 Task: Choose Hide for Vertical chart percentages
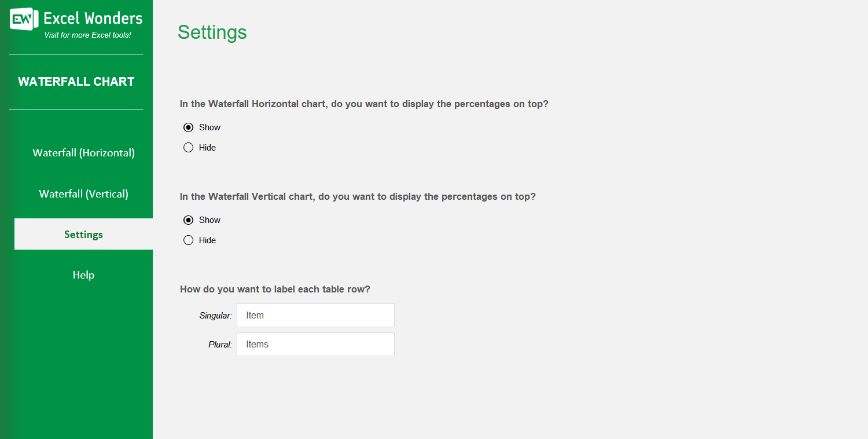click(188, 240)
